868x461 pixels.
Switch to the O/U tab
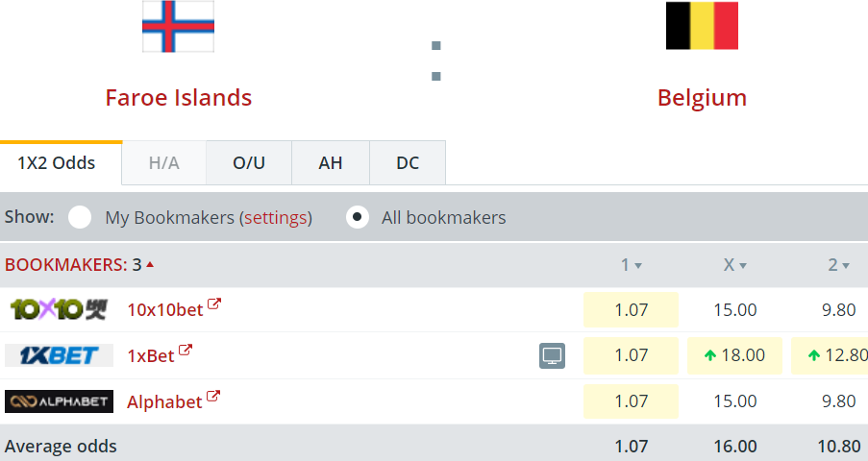coord(249,163)
